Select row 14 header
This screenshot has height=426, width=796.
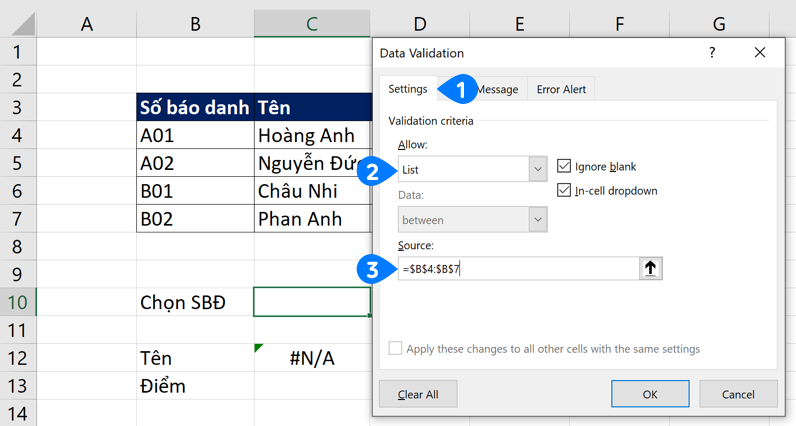18,414
